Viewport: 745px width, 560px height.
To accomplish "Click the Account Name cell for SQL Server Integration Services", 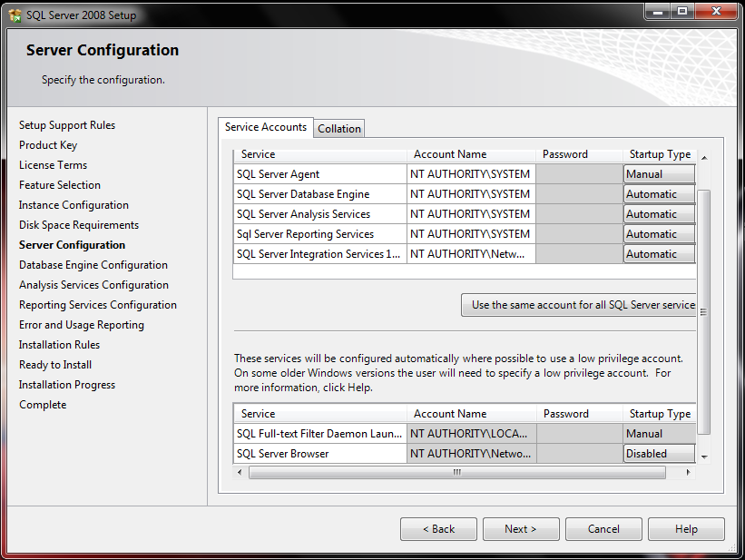I will point(471,254).
